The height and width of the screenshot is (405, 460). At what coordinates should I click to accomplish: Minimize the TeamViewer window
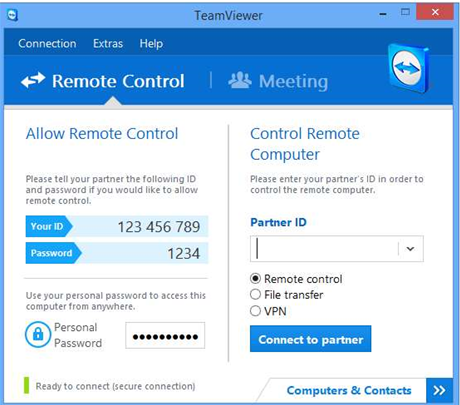click(x=383, y=14)
